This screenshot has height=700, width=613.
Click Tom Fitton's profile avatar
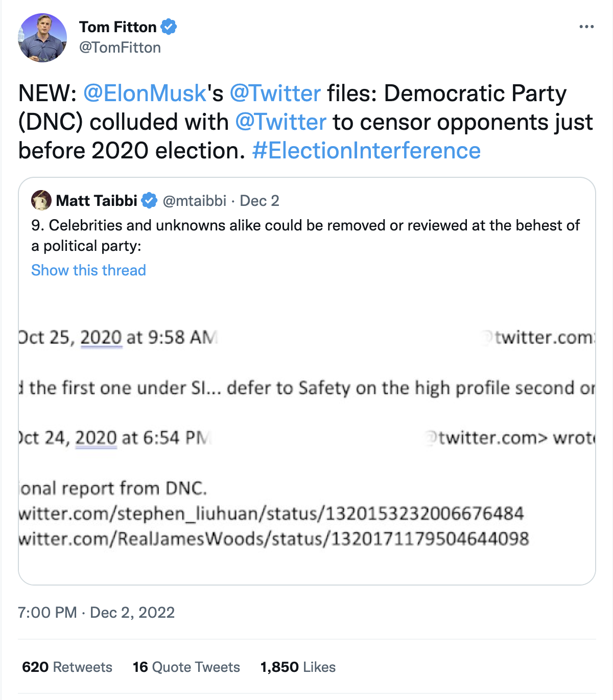click(x=42, y=38)
